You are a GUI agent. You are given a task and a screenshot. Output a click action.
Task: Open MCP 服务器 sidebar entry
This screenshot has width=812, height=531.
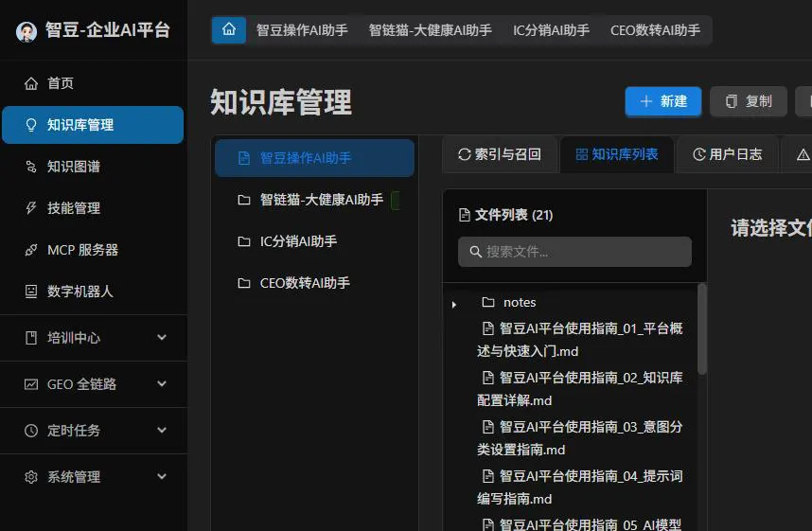pos(93,250)
